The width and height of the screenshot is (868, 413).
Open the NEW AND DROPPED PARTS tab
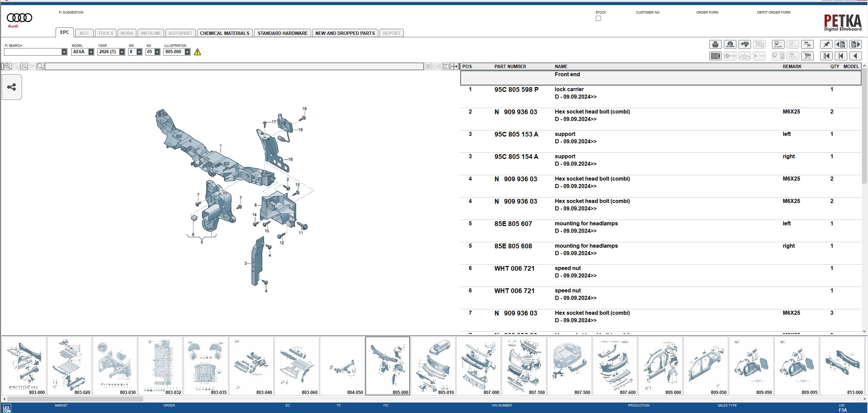(x=344, y=33)
